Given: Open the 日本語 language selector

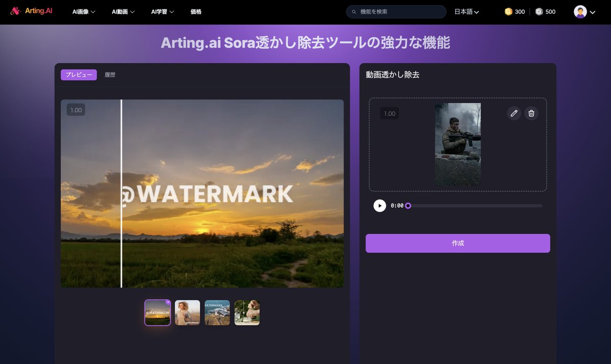Looking at the screenshot, I should [x=466, y=12].
